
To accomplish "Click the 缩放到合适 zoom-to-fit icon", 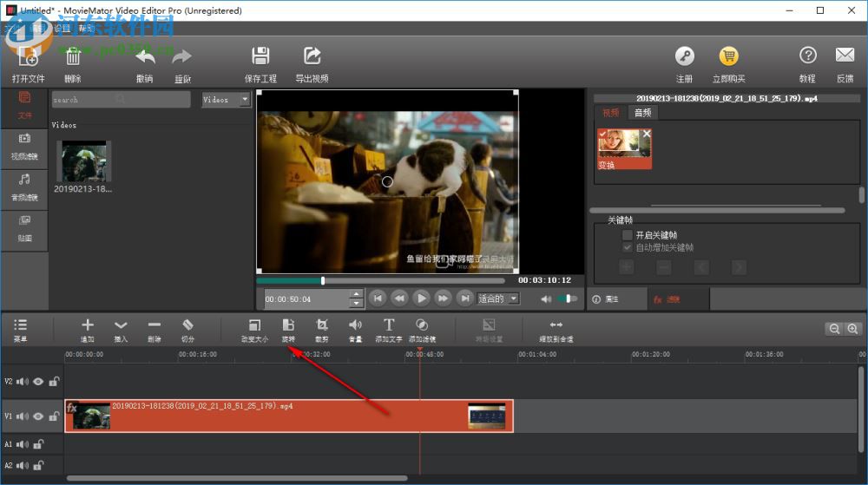I will 556,324.
